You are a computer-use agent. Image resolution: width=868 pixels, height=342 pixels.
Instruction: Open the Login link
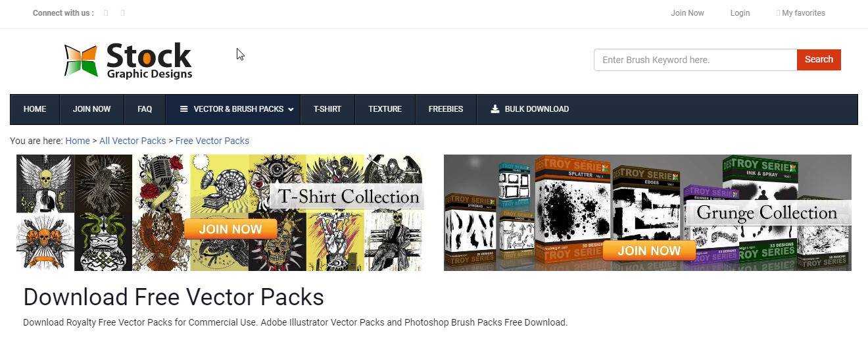pyautogui.click(x=740, y=13)
